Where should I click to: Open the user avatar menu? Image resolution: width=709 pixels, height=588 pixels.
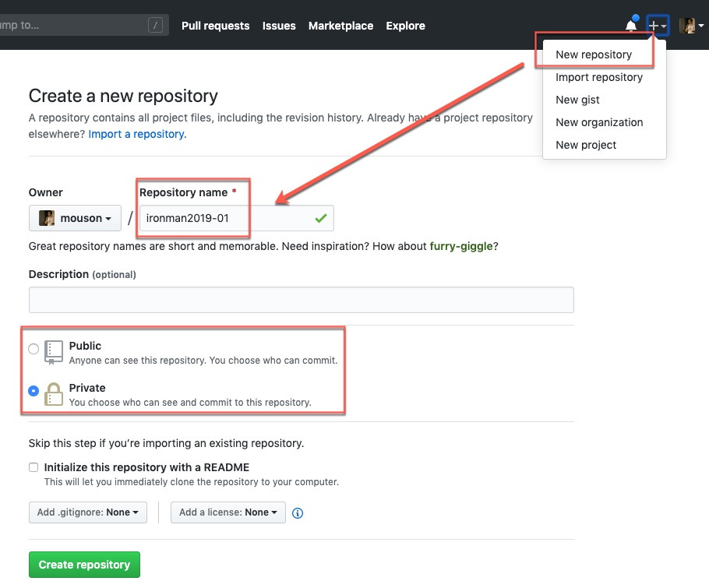pyautogui.click(x=691, y=26)
